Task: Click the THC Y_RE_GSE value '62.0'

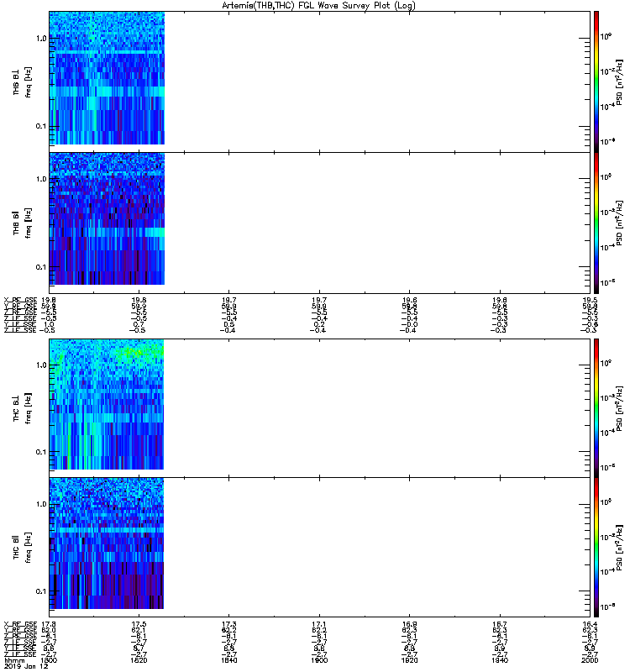Action: [x=49, y=630]
